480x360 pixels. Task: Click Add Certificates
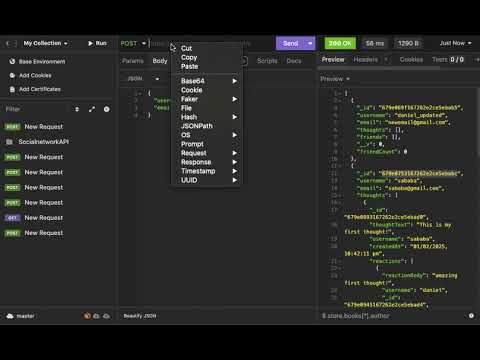tap(40, 89)
